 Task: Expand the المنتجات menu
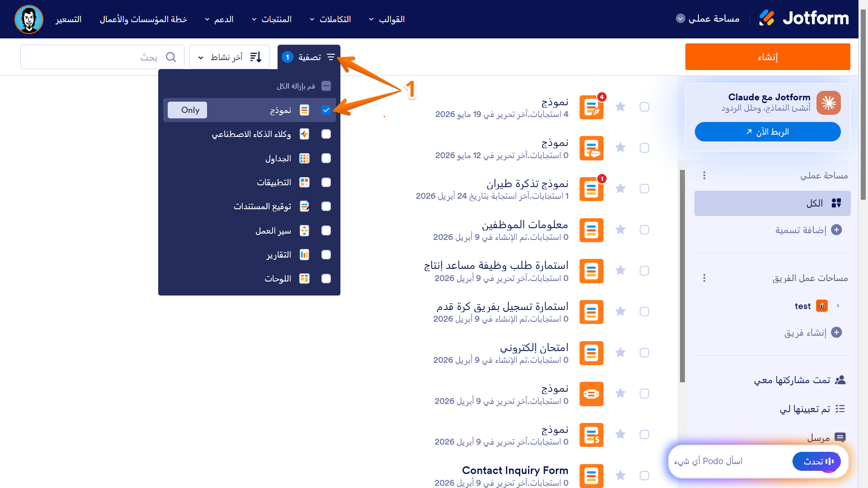click(x=272, y=19)
